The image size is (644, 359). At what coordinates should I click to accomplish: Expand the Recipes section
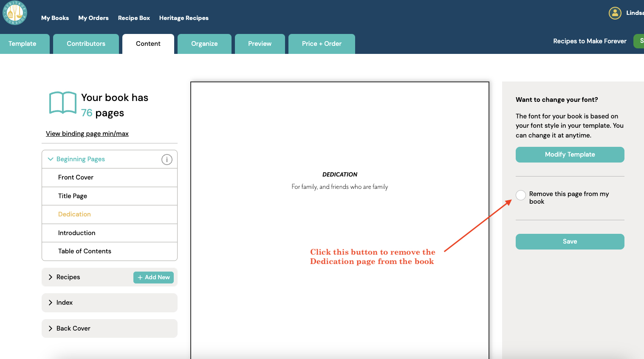[51, 277]
